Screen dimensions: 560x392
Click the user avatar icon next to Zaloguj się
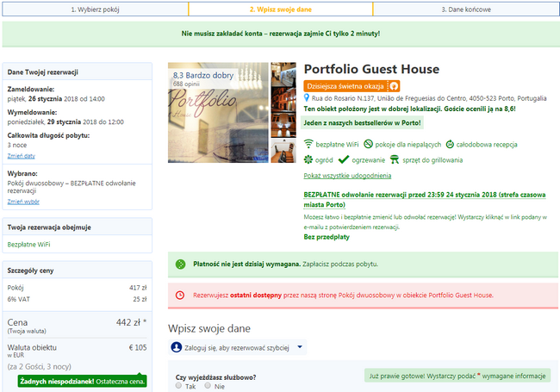[x=177, y=347]
